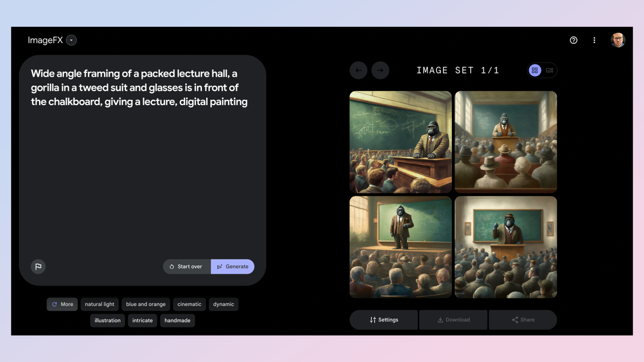The width and height of the screenshot is (644, 362).
Task: Click the flag icon to report the prompt
Action: coord(38,267)
